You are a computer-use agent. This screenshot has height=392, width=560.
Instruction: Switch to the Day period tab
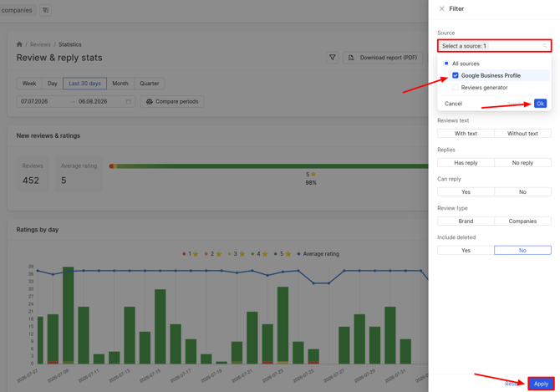pyautogui.click(x=52, y=84)
